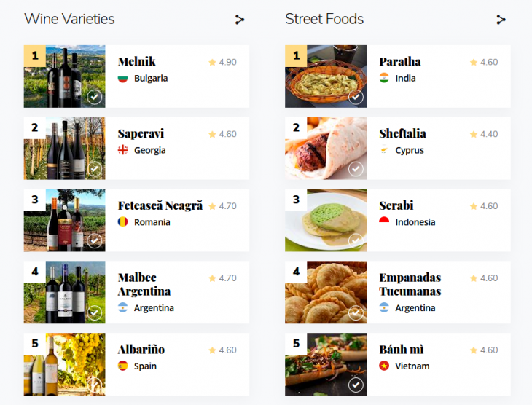Toggle the checkmark on the Melnik photo
Viewport: 532px width, 405px height.
click(94, 97)
